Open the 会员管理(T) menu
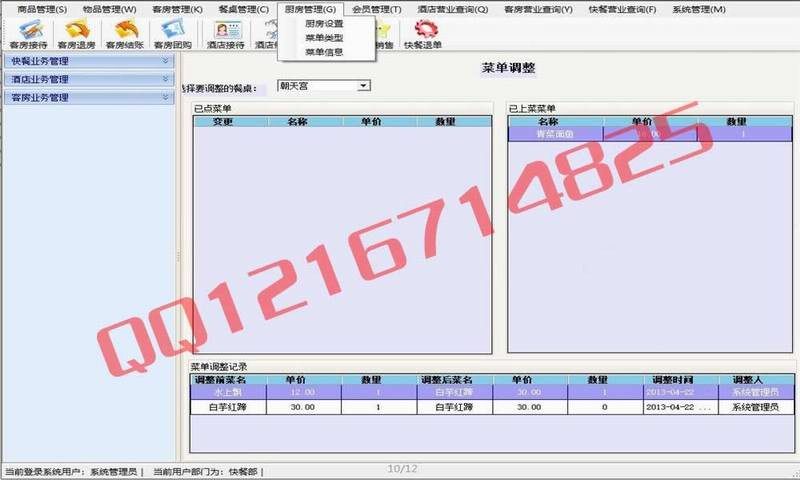This screenshot has width=800, height=480. pos(377,9)
